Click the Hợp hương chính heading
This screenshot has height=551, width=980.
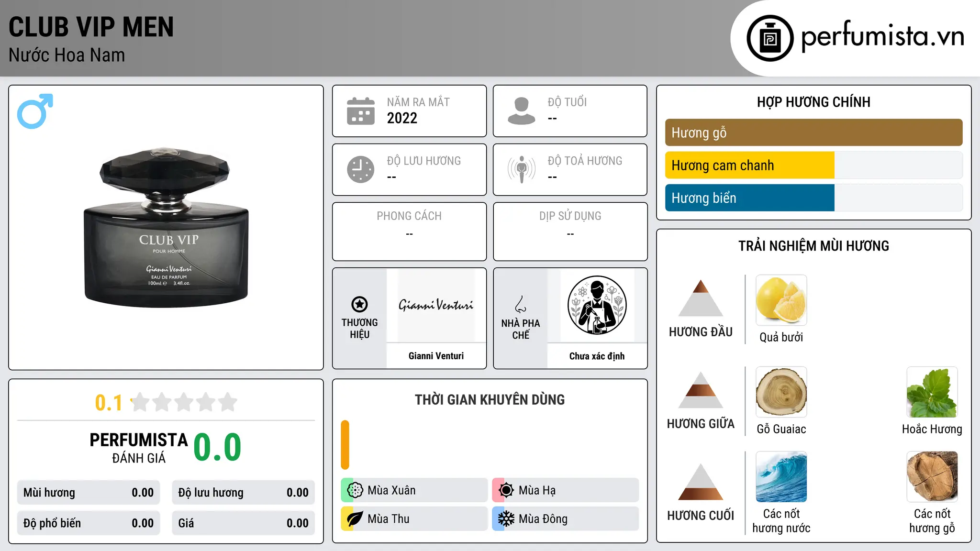pos(813,102)
